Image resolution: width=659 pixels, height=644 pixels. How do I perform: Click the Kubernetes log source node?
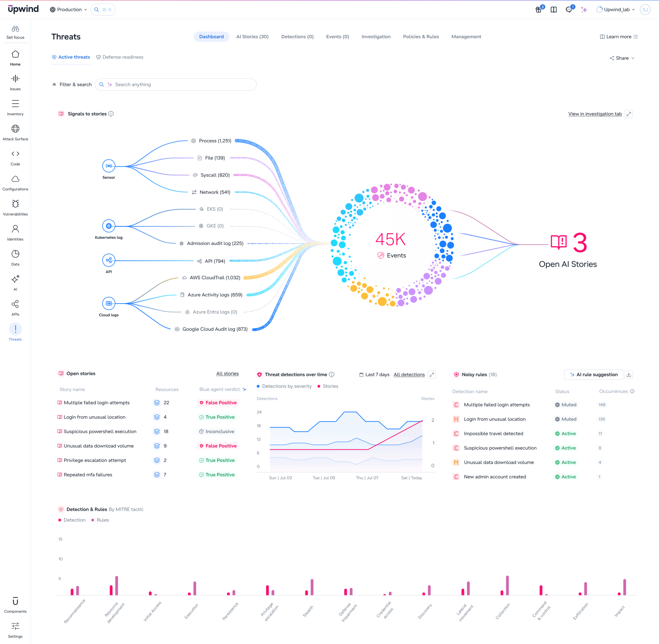pyautogui.click(x=109, y=226)
